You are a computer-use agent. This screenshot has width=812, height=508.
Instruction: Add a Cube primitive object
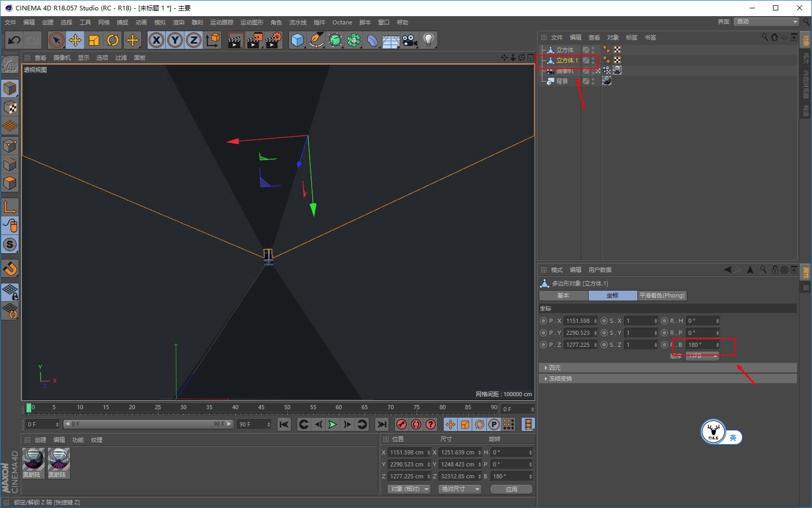click(297, 40)
